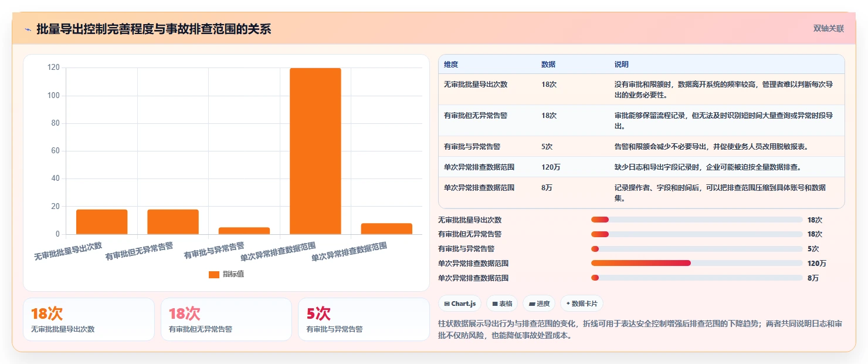The image size is (868, 364).
Task: Click table cell 有审批与异常告警
Action: [x=472, y=146]
